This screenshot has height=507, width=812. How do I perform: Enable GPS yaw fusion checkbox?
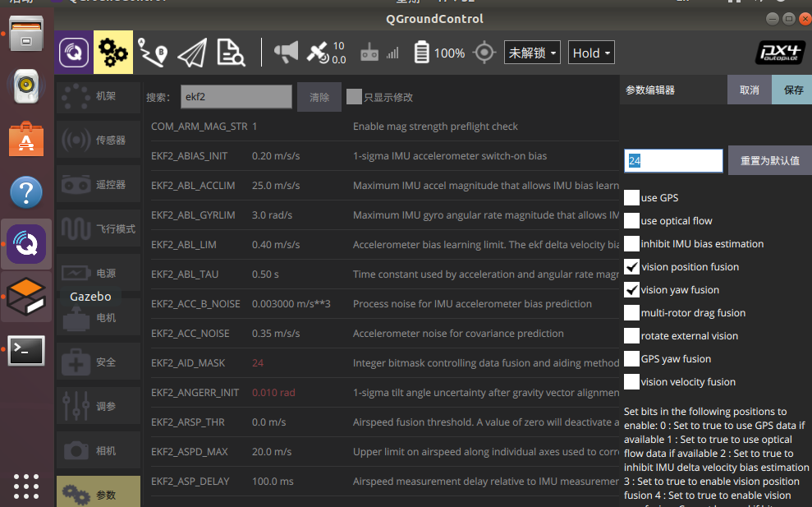pyautogui.click(x=631, y=359)
